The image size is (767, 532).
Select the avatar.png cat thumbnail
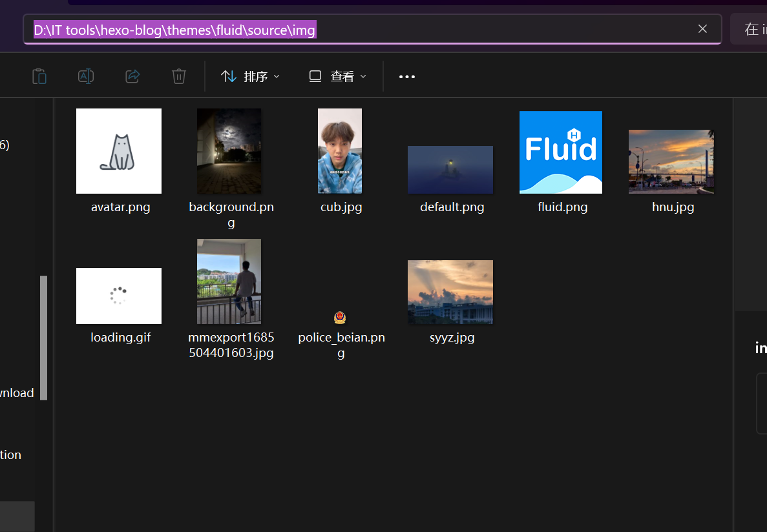pos(119,151)
